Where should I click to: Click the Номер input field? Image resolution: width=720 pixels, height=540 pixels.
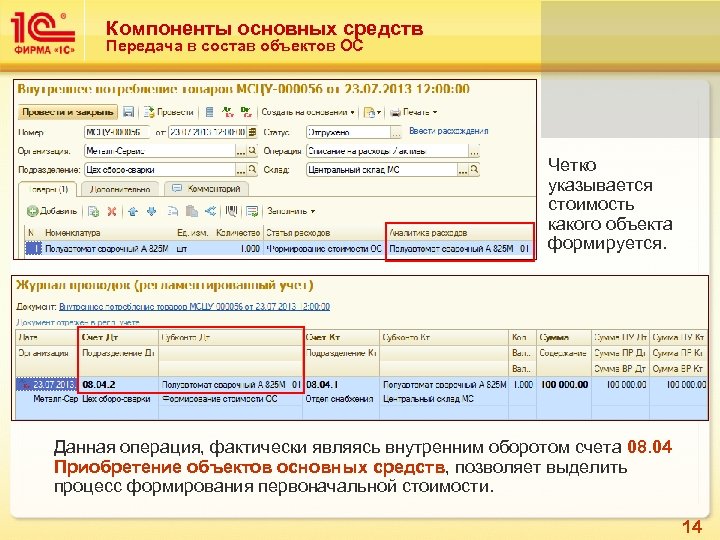click(x=117, y=132)
